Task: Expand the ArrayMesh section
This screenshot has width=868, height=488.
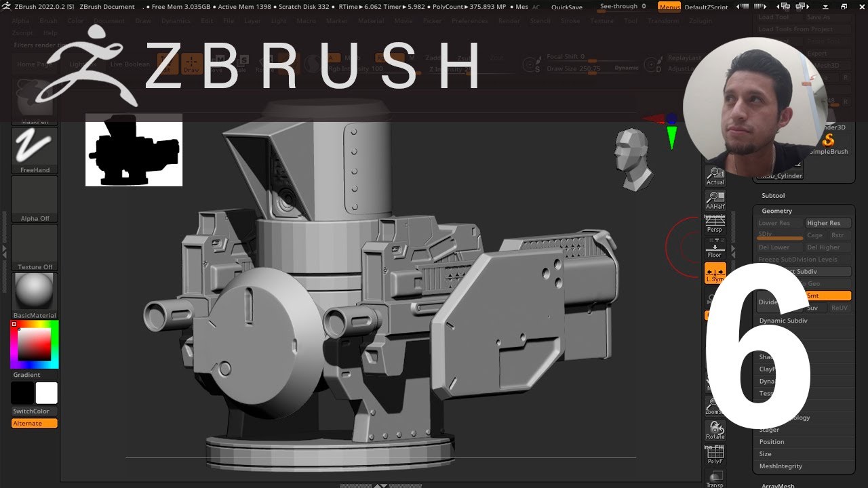Action: coord(778,485)
